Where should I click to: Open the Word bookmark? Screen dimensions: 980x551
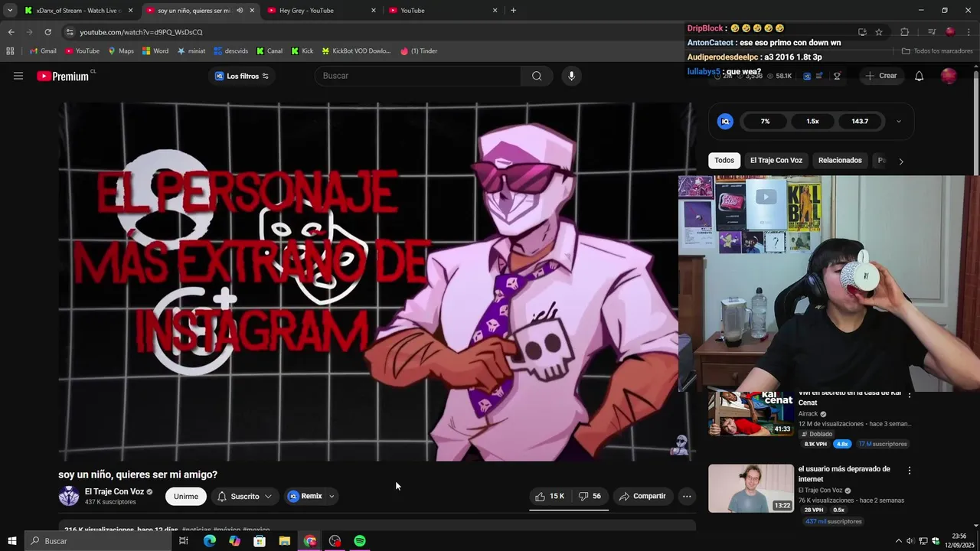click(x=155, y=51)
